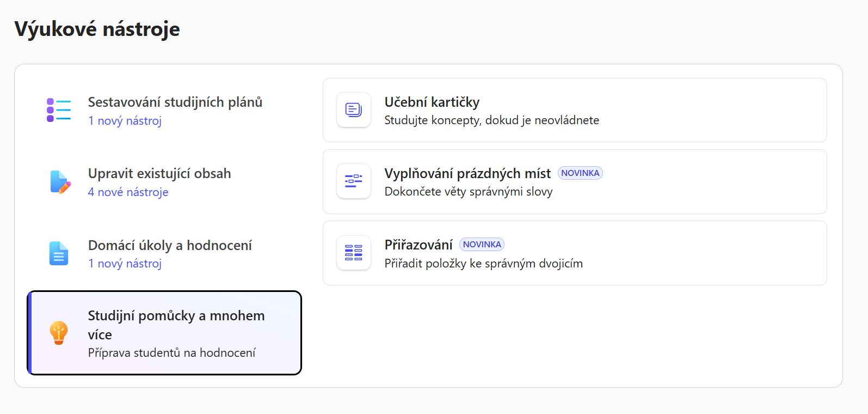This screenshot has height=414, width=868.
Task: Click "1 nový nástroj" under Domácí úkoly
Action: point(125,264)
